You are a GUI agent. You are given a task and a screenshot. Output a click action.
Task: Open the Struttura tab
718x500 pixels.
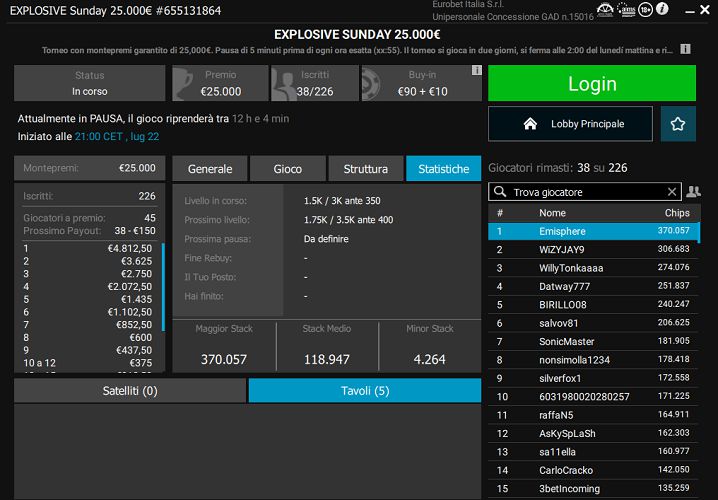[365, 168]
